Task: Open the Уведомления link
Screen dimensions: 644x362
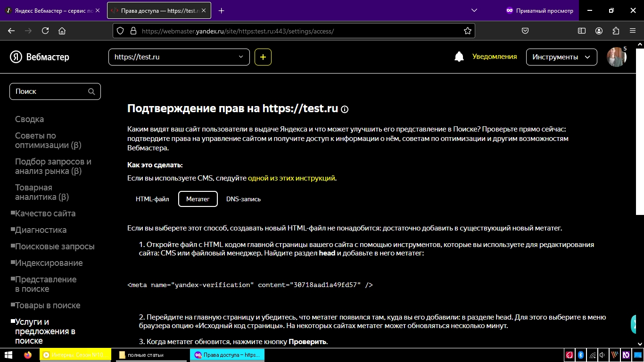Action: tap(495, 57)
